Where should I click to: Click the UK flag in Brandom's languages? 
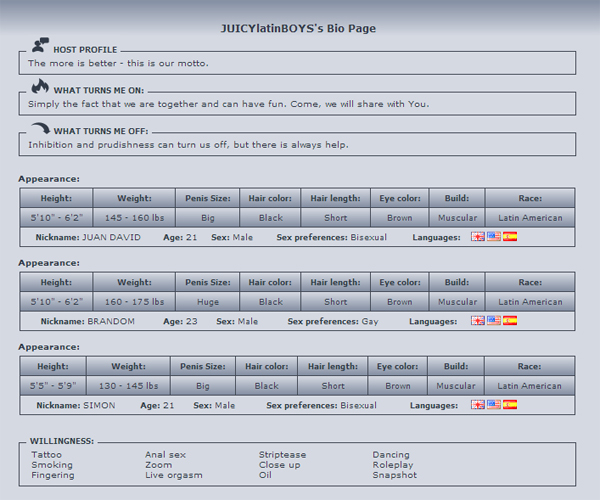[x=478, y=321]
